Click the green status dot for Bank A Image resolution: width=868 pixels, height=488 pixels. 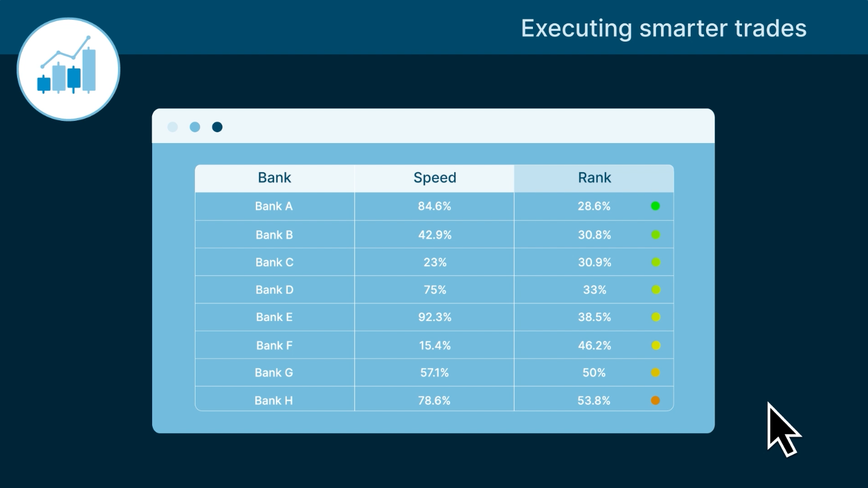tap(655, 206)
